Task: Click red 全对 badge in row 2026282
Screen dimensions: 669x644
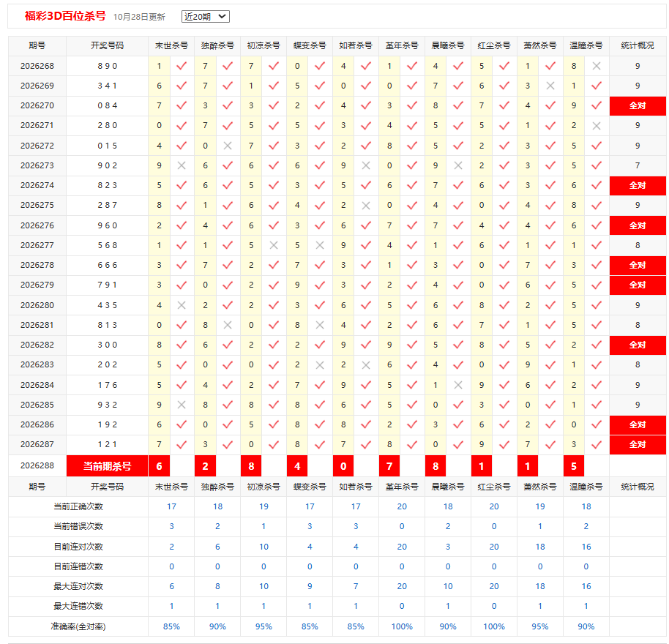Action: pyautogui.click(x=638, y=345)
